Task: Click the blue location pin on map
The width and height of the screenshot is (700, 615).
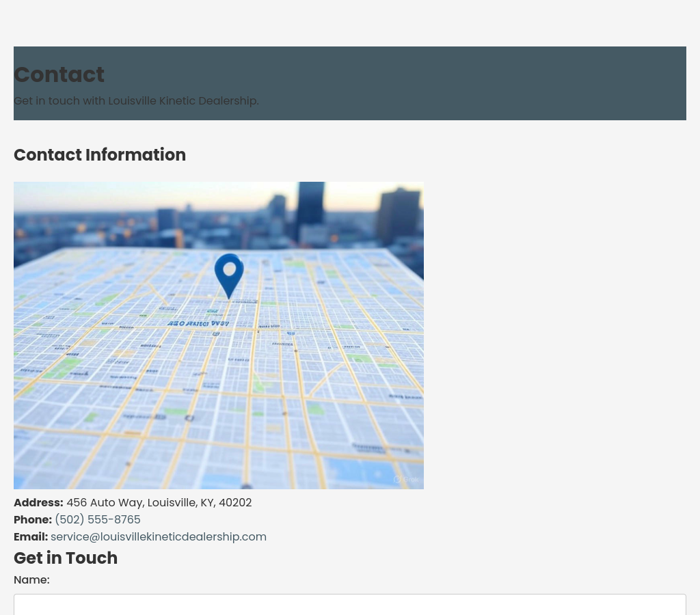Action: click(x=229, y=273)
